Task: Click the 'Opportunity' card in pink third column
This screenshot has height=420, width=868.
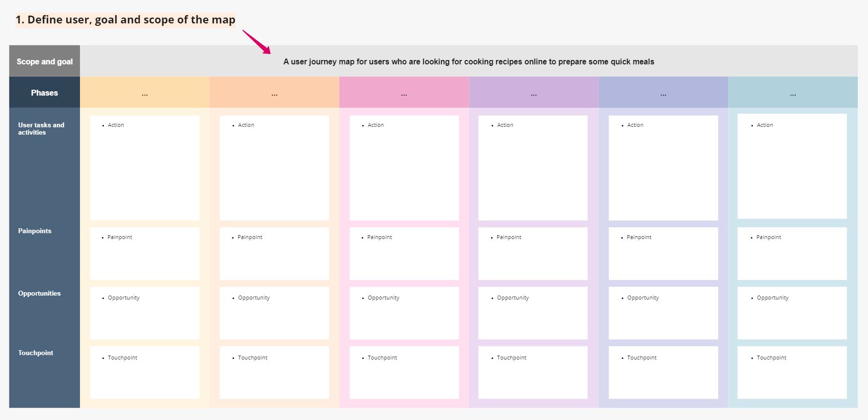Action: (404, 313)
